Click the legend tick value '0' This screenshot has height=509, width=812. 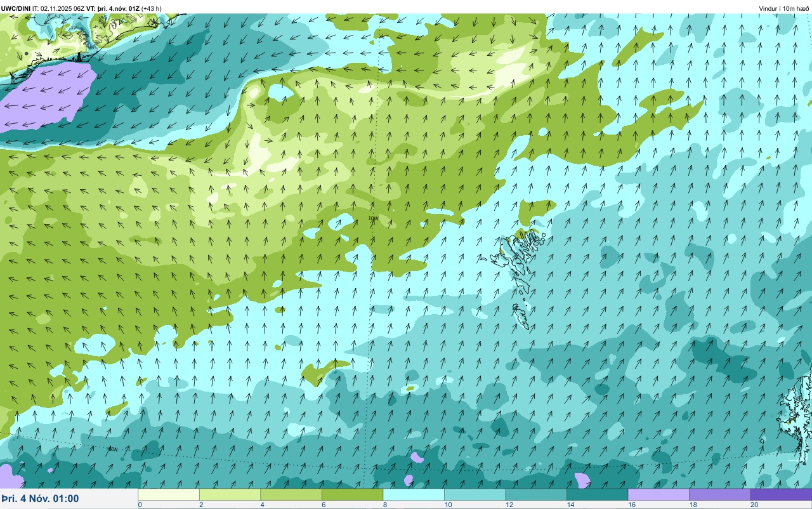pyautogui.click(x=140, y=505)
